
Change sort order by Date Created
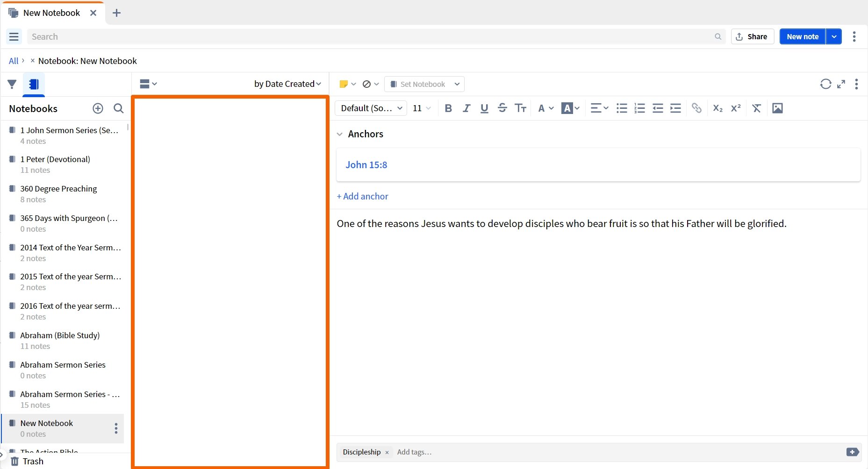[x=287, y=84]
